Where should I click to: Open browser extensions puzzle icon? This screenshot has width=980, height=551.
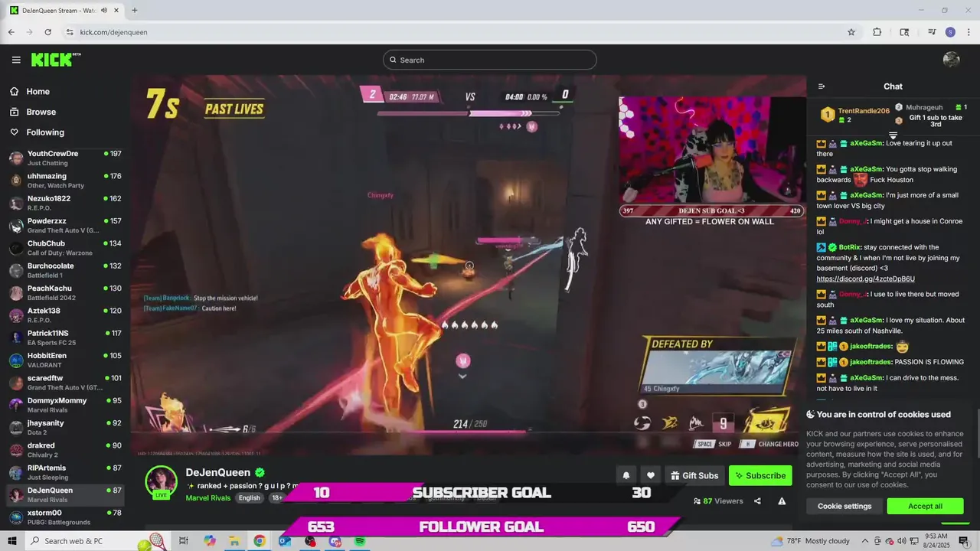point(877,32)
